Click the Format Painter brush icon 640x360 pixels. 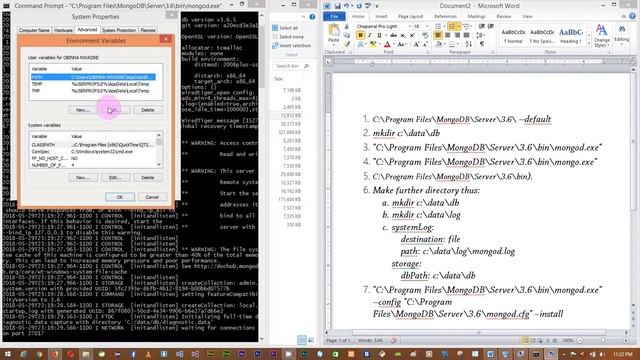point(347,44)
